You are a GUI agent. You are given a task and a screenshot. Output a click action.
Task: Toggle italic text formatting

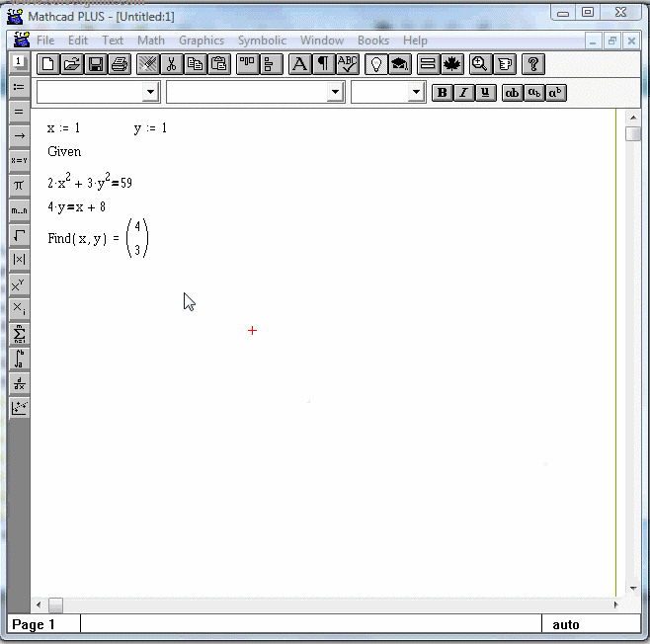point(463,92)
